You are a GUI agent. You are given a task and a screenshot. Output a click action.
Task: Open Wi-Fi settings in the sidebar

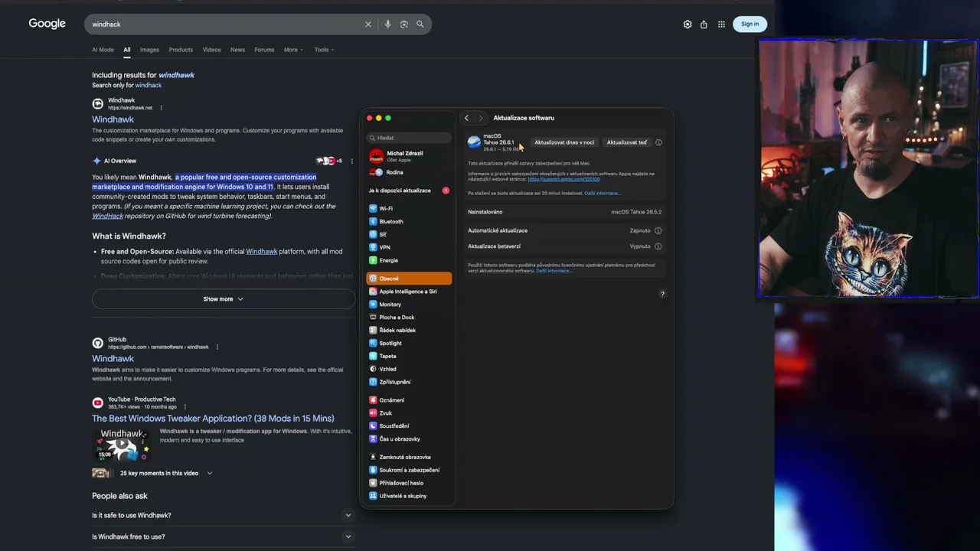click(x=409, y=208)
